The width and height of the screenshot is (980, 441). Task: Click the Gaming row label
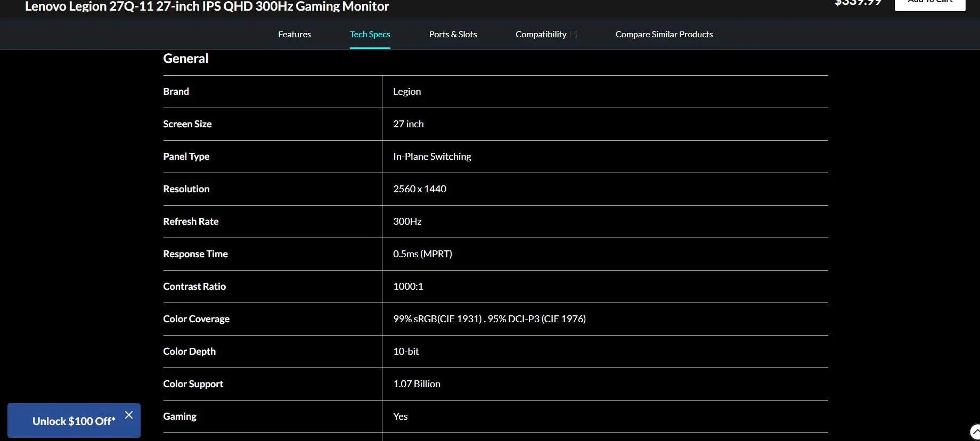(x=180, y=416)
